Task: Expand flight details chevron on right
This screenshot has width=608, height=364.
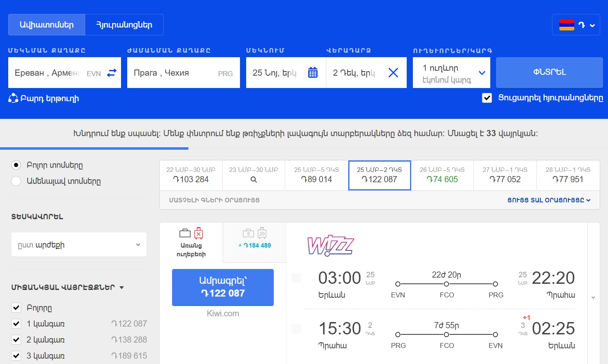Action: [x=593, y=297]
